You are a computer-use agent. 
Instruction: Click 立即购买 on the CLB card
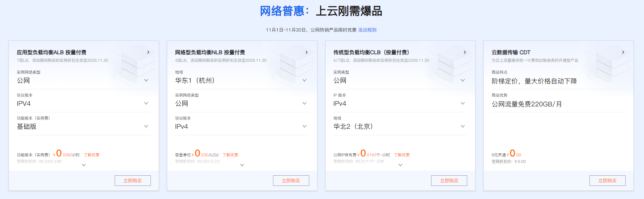(x=449, y=181)
